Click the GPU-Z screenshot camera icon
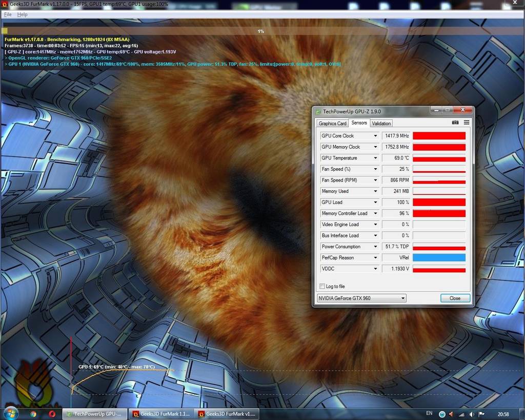Screen dimensions: 525x420 [455, 123]
